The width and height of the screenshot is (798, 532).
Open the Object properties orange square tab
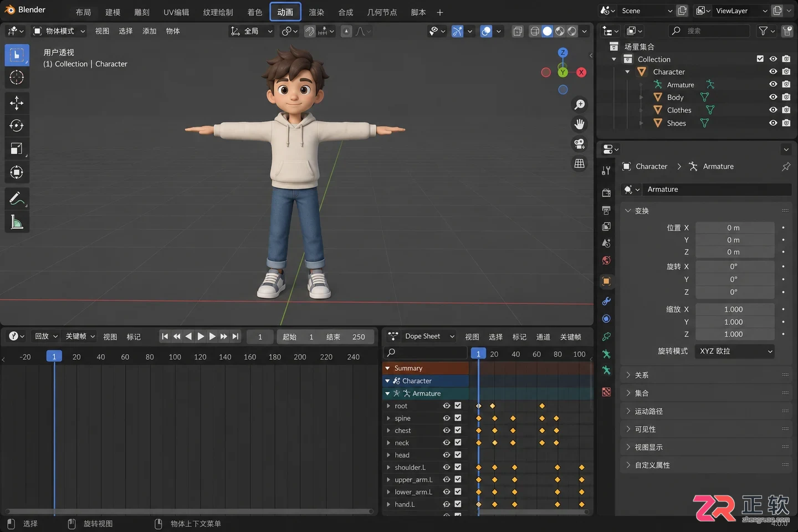606,281
